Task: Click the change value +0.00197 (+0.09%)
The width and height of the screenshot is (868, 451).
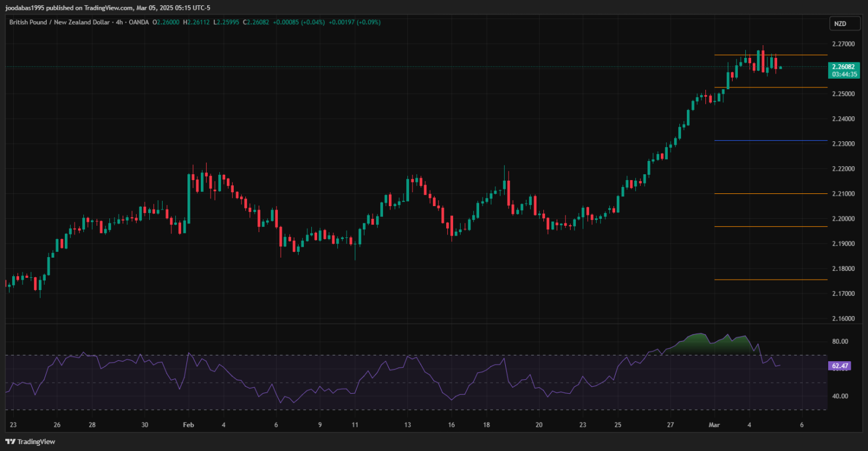Action: 355,22
